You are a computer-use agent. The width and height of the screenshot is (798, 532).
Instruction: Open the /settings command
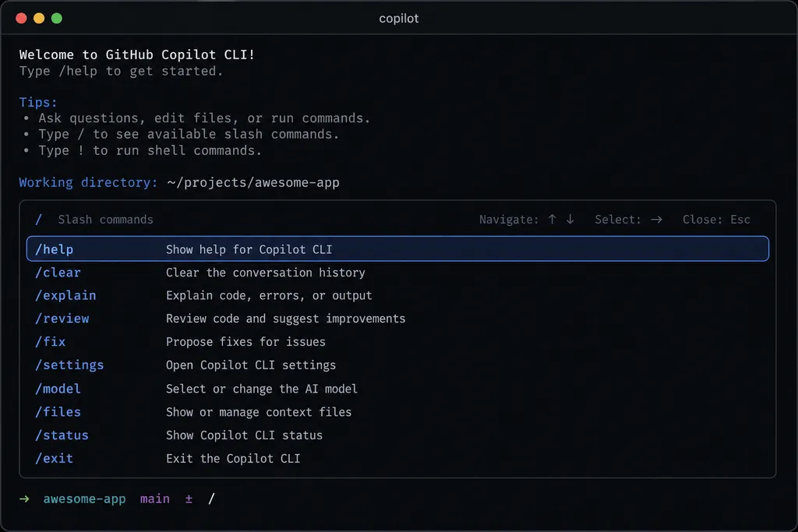397,365
